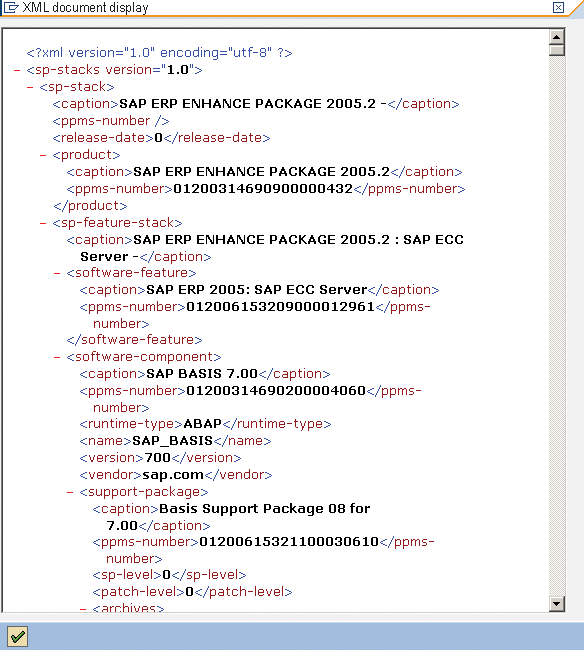The width and height of the screenshot is (584, 650).
Task: Click the green checkmark confirm button
Action: pos(17,636)
